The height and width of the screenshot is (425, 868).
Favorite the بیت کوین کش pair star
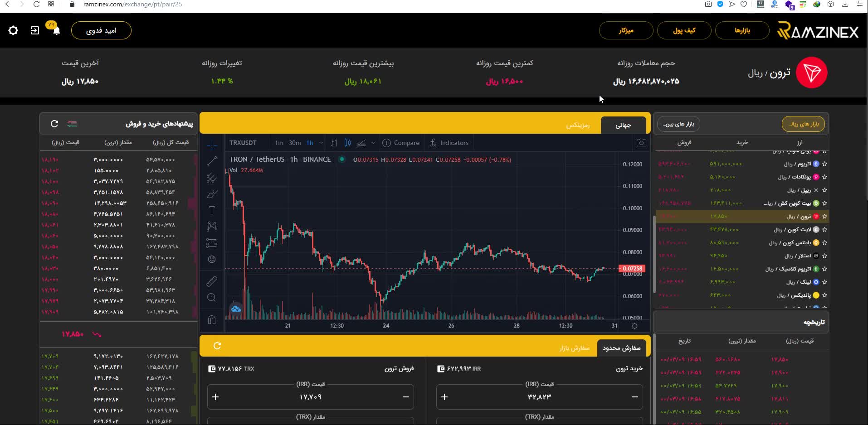pyautogui.click(x=824, y=203)
